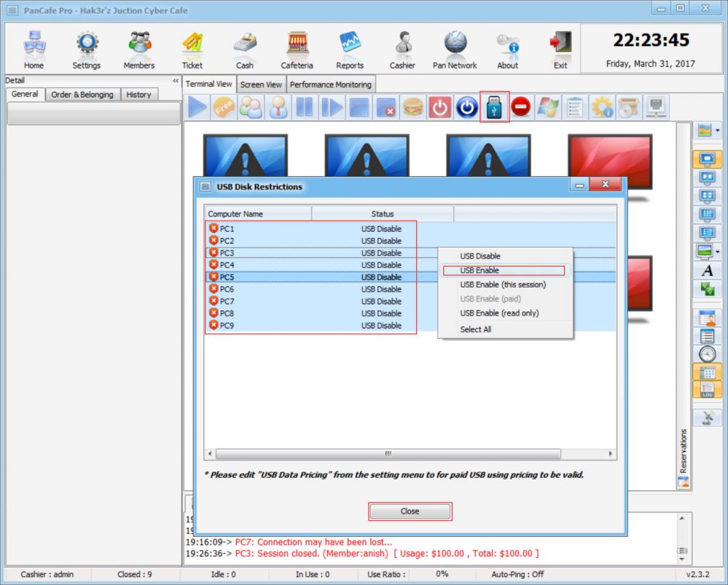
Task: Click the gear with info badge icon
Action: [602, 107]
